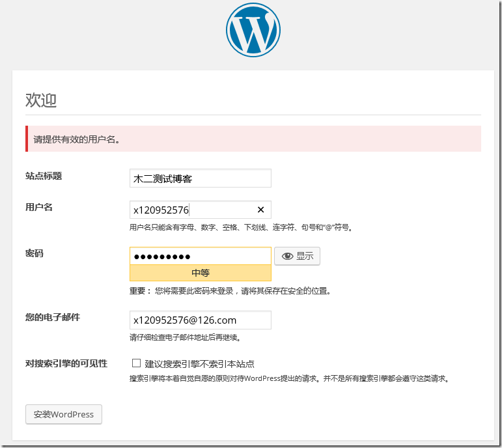Focus the 您的电子邮件 input field
This screenshot has width=502, height=448.
201,320
